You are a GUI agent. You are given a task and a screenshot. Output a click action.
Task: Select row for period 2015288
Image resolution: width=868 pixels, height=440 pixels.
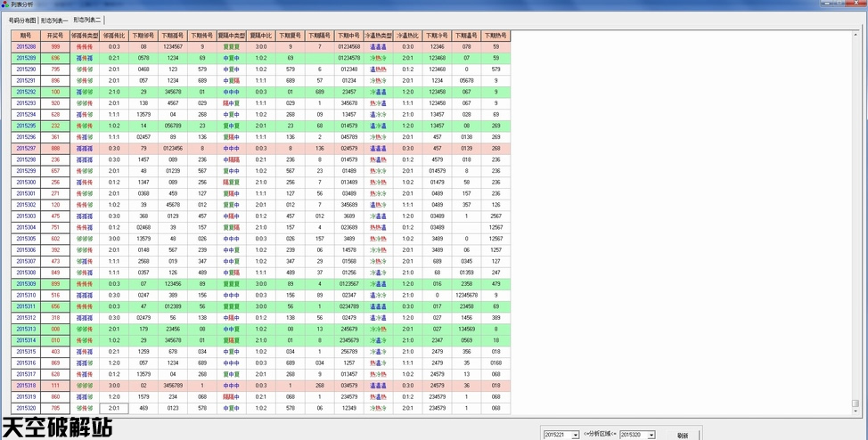click(x=25, y=46)
